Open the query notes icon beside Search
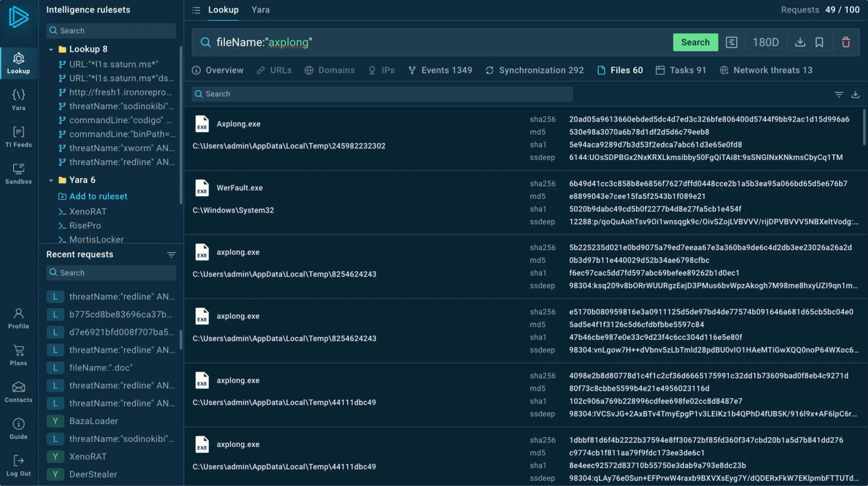 pyautogui.click(x=731, y=42)
